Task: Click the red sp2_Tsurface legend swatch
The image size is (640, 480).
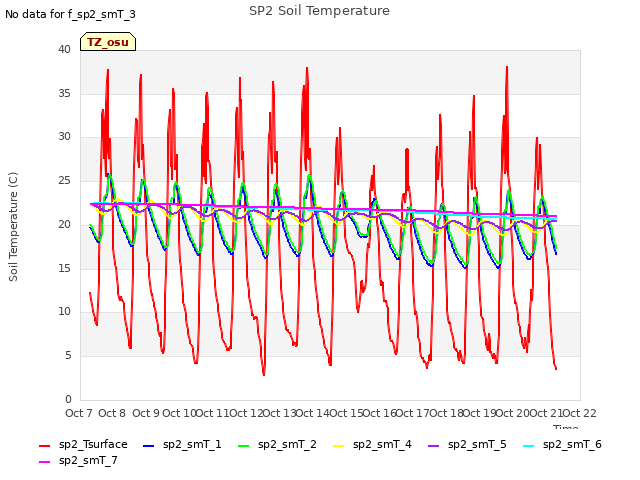Action: point(44,446)
